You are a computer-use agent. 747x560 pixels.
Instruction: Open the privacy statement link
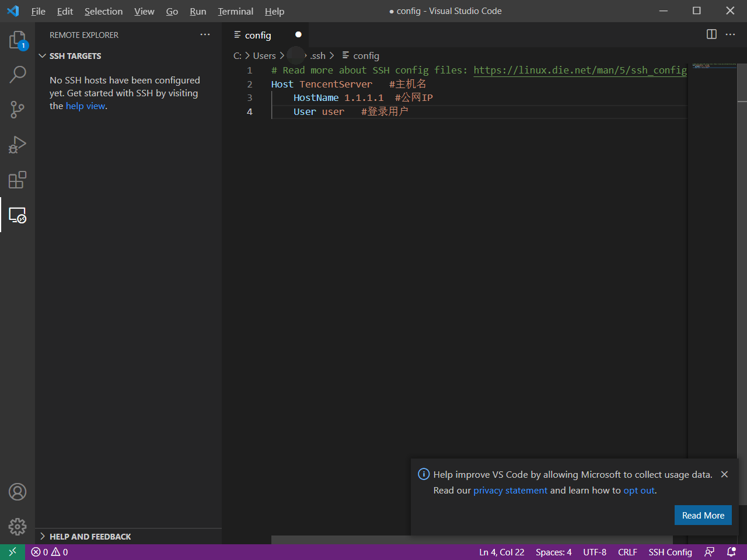tap(510, 490)
